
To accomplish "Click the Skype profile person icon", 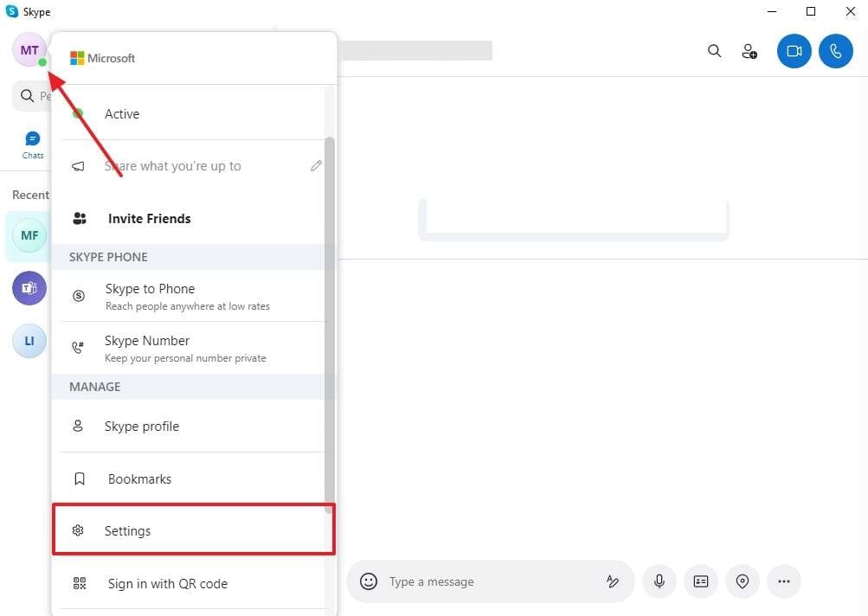I will 78,426.
